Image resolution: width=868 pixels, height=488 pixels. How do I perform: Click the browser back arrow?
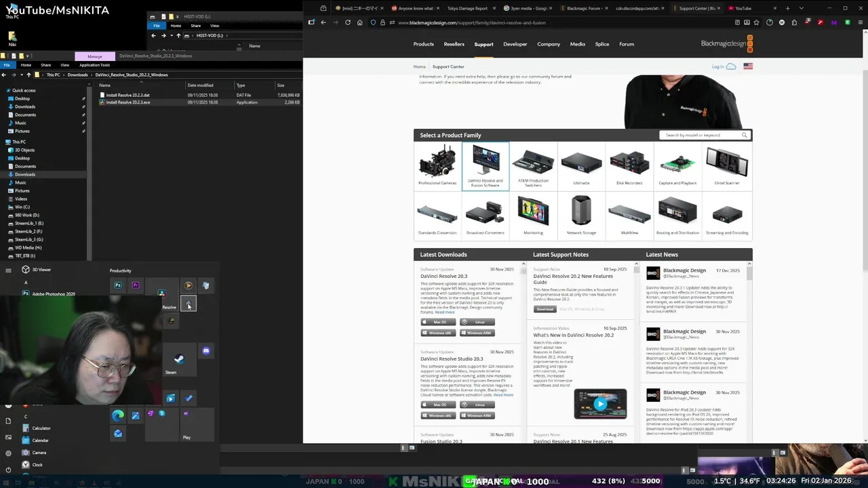pyautogui.click(x=323, y=22)
